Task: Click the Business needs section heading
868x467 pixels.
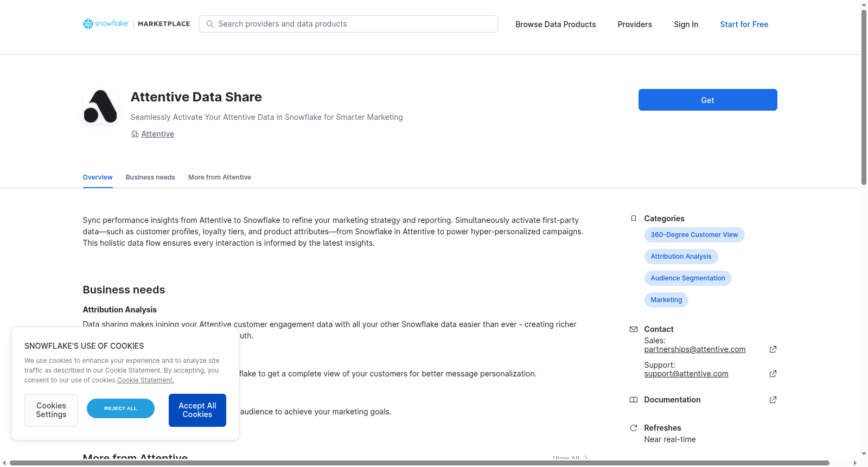Action: (124, 290)
